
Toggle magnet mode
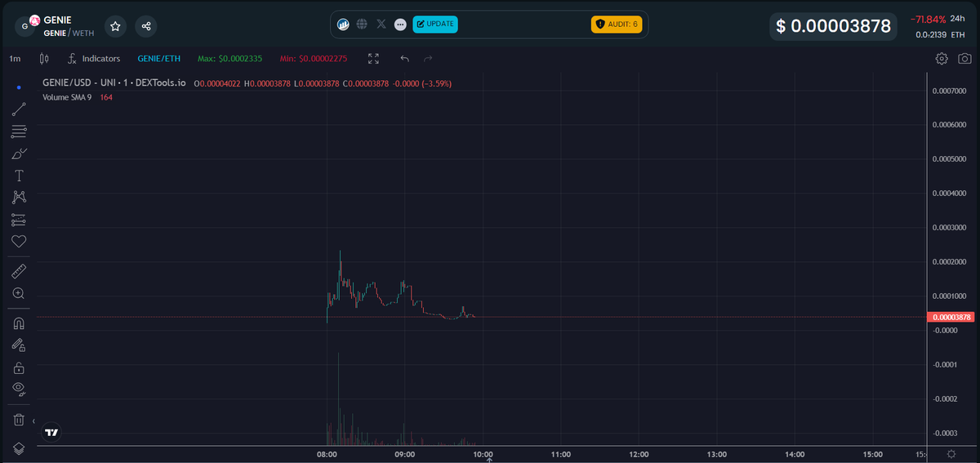19,323
